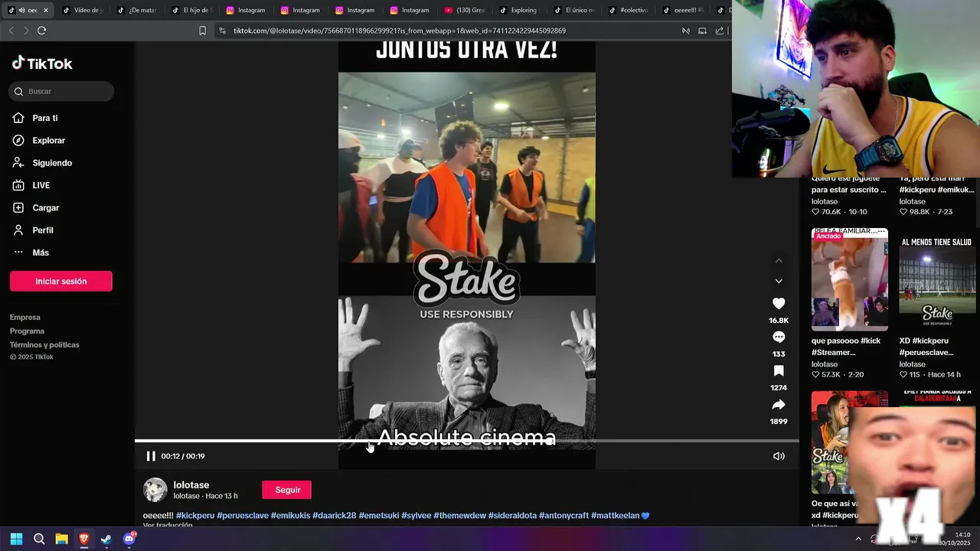The height and width of the screenshot is (551, 980).
Task: Open 'Quiero ese juguete' video title
Action: coord(848,184)
